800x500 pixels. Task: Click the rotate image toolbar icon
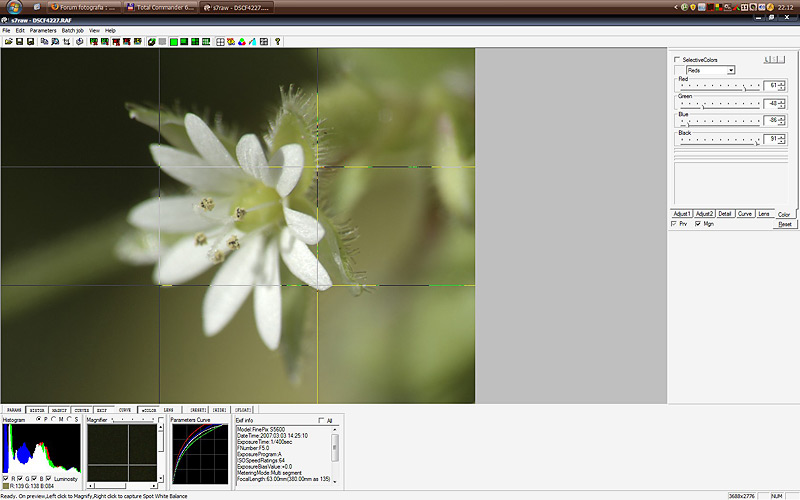point(80,42)
